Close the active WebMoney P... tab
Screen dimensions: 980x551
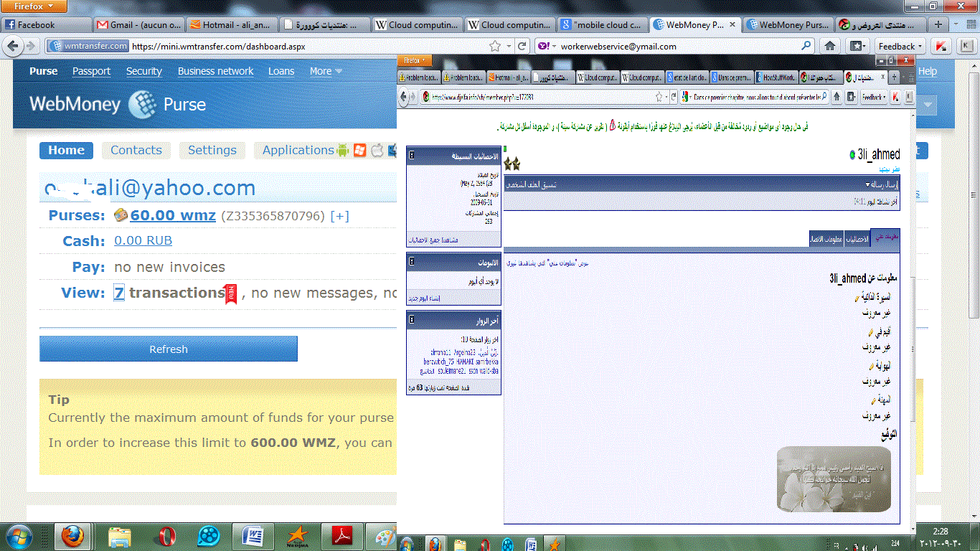click(732, 24)
